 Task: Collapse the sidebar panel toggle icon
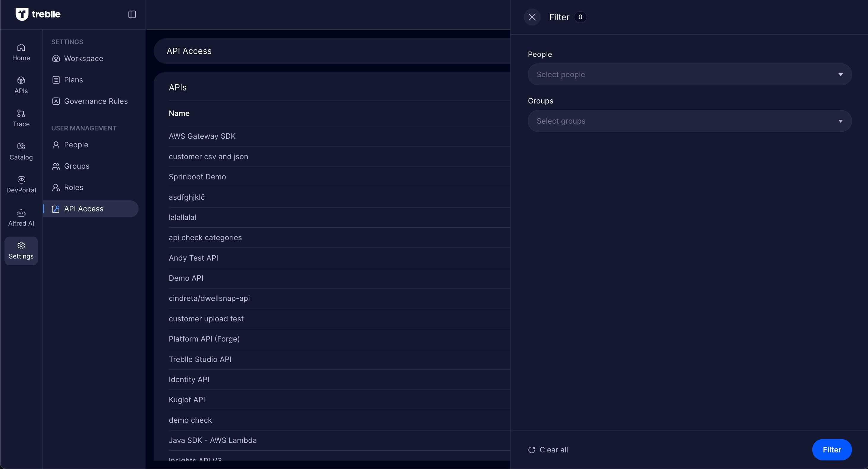[132, 14]
